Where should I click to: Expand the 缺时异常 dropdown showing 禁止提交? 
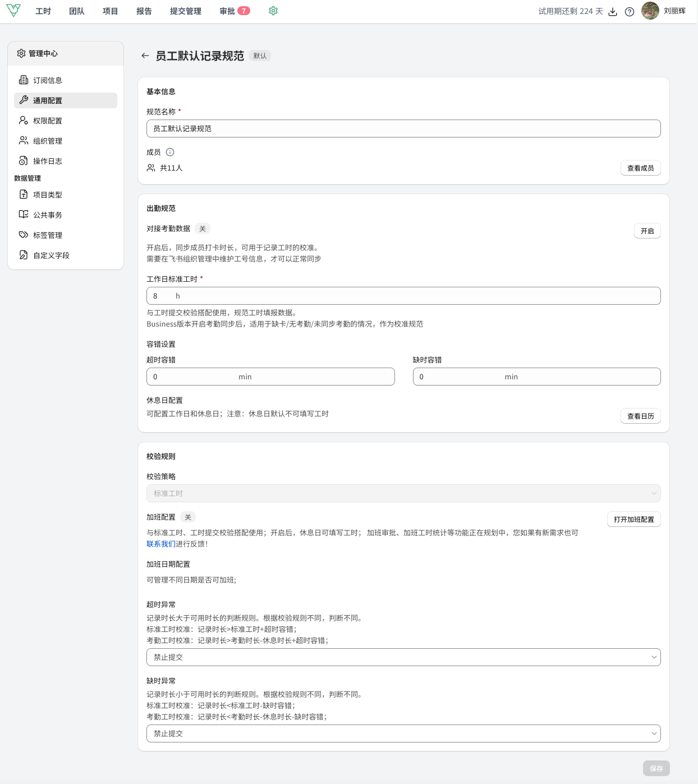point(403,733)
